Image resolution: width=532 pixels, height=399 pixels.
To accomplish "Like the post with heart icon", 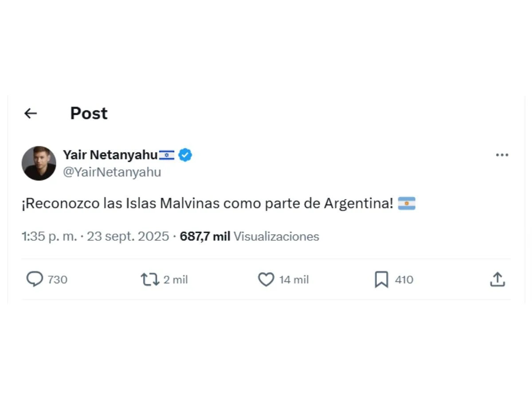I will pos(266,279).
